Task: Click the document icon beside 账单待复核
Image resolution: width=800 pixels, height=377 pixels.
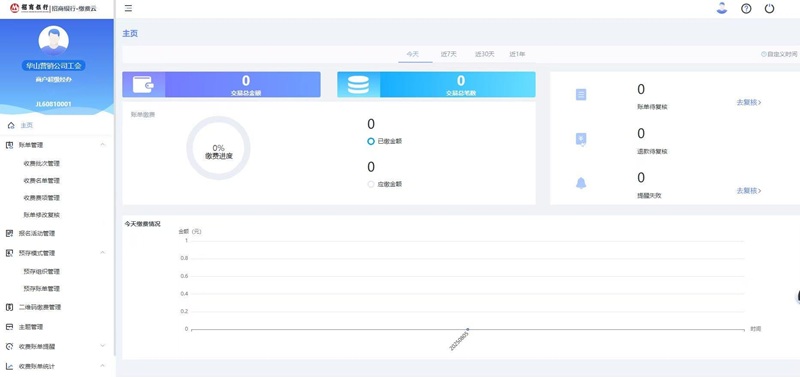Action: coord(581,94)
